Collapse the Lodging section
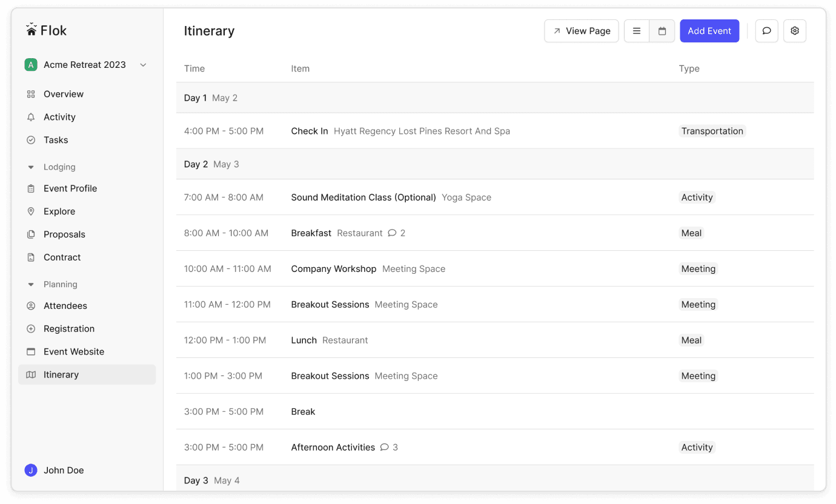This screenshot has width=836, height=504. [31, 167]
